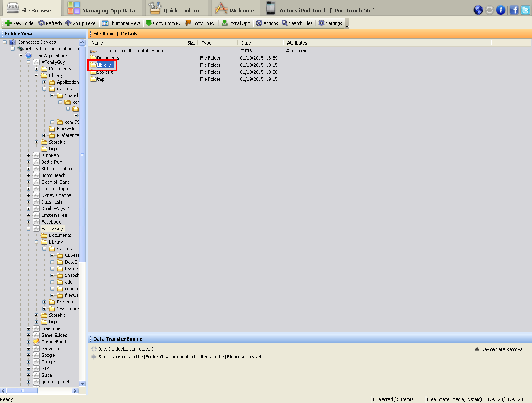Select Cut the Rope app

(x=54, y=189)
